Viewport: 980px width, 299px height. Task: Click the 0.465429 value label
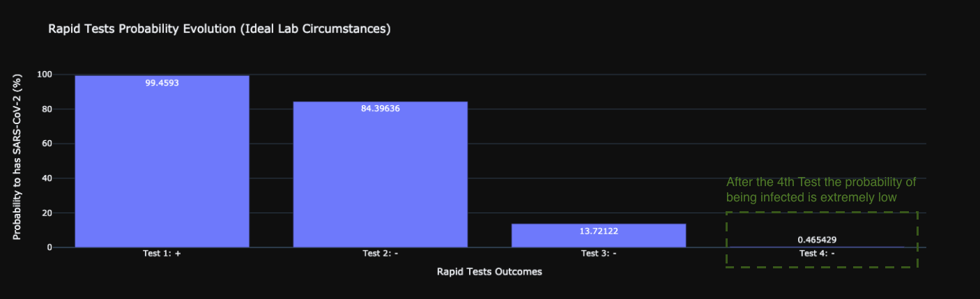point(817,240)
